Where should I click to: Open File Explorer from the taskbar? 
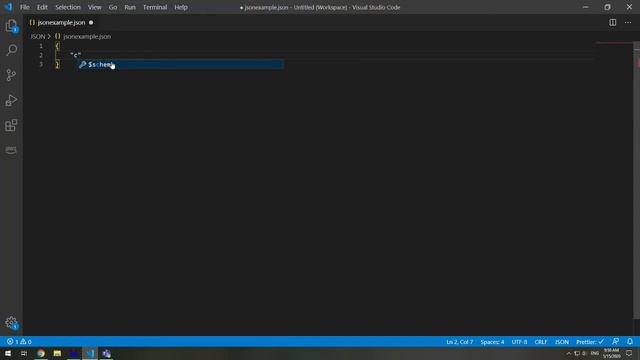coord(57,353)
